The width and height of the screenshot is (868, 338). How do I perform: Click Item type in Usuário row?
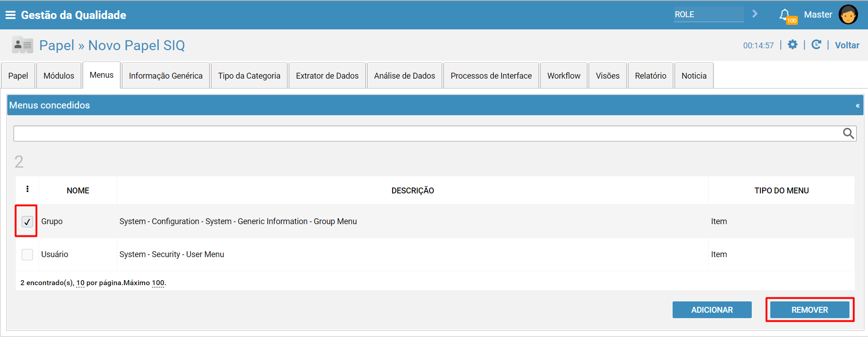point(719,254)
